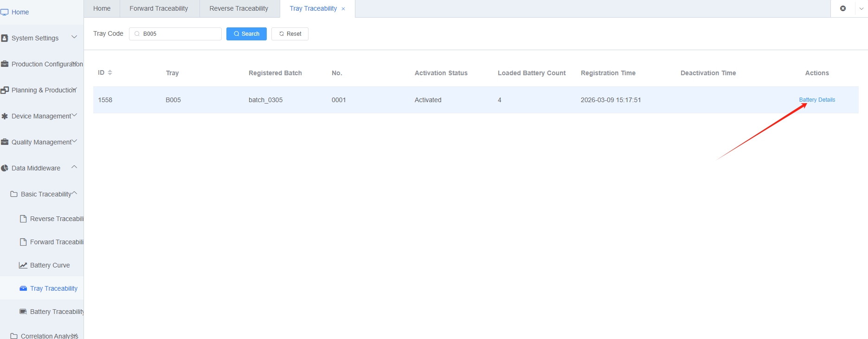Select the Tray Traceability tab

(313, 8)
